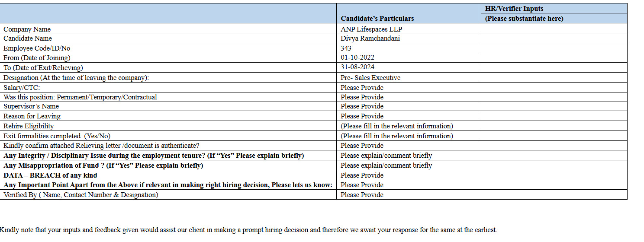Click the Date of Joining value 01-10-2022
Screen dimensions: 644x242
[357, 57]
